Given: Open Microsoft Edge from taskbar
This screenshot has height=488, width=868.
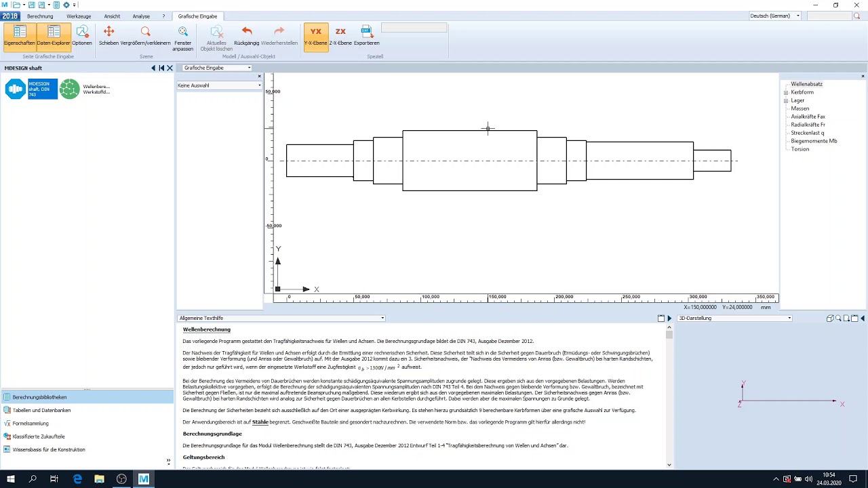Looking at the screenshot, I should (77, 479).
